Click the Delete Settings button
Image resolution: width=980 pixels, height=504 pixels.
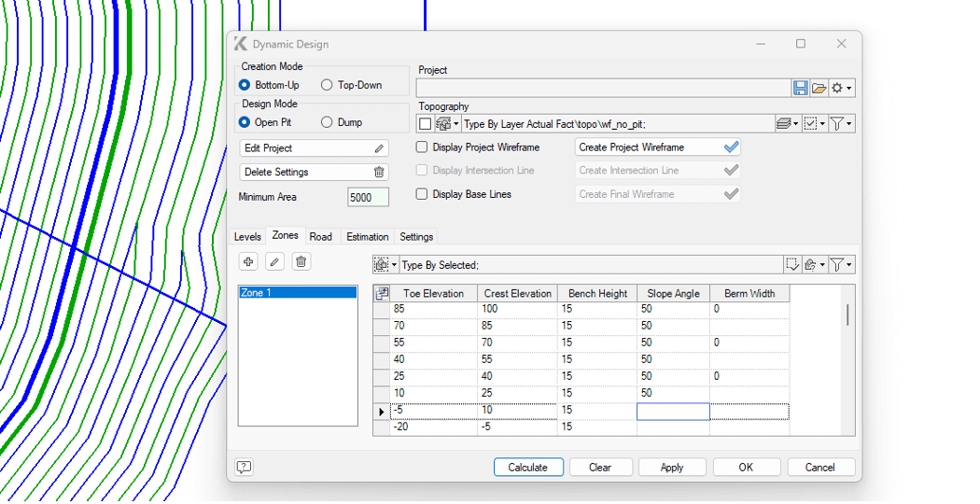(314, 172)
